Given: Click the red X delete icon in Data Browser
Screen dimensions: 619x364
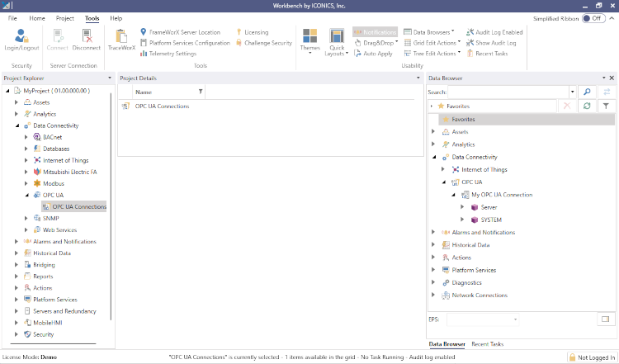Looking at the screenshot, I should [x=567, y=106].
